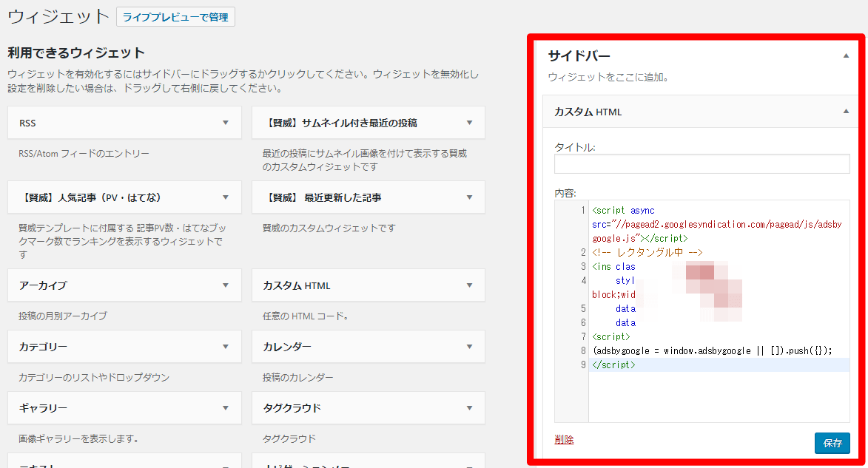The width and height of the screenshot is (868, 468).
Task: Select 【賢威】最近更新した記事 widget title
Action: click(322, 197)
